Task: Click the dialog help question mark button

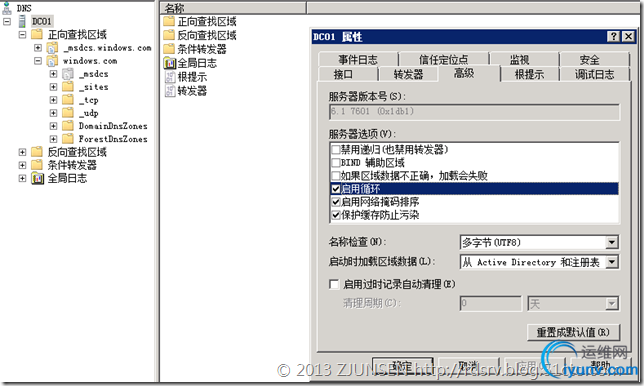Action: (614, 37)
